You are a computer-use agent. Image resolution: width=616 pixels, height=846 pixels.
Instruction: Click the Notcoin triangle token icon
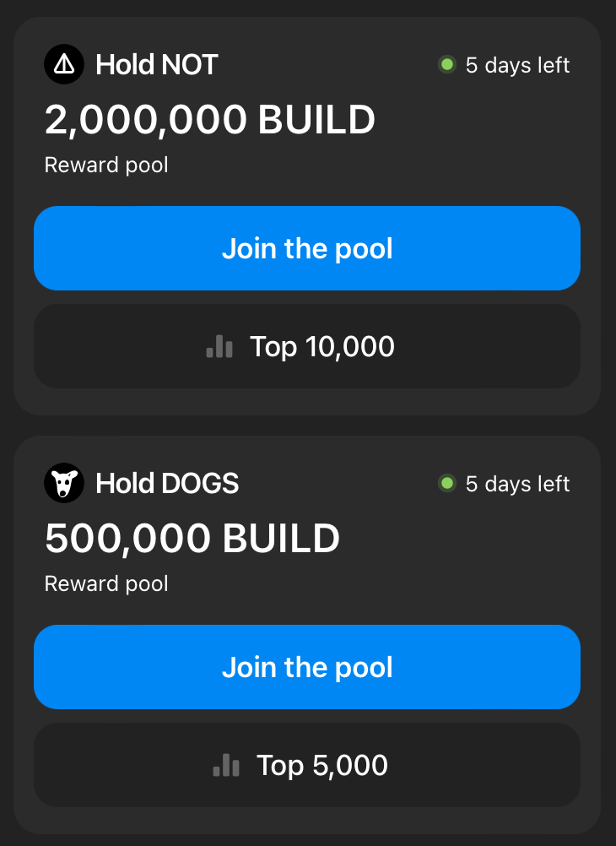(x=64, y=64)
